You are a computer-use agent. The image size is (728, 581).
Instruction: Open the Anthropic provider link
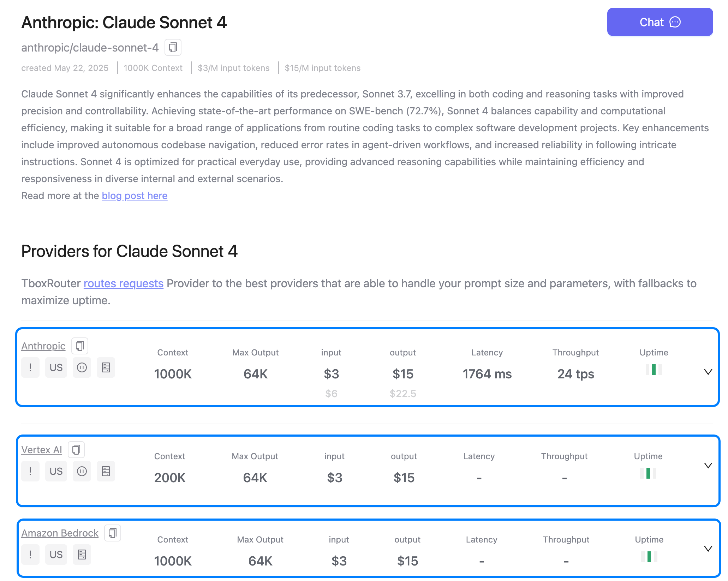(43, 346)
